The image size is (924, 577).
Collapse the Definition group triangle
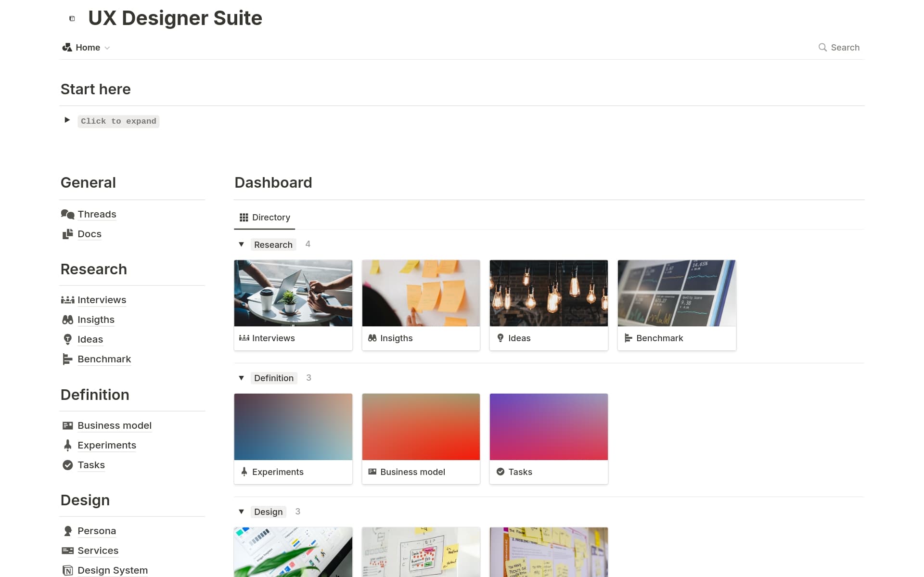coord(242,378)
